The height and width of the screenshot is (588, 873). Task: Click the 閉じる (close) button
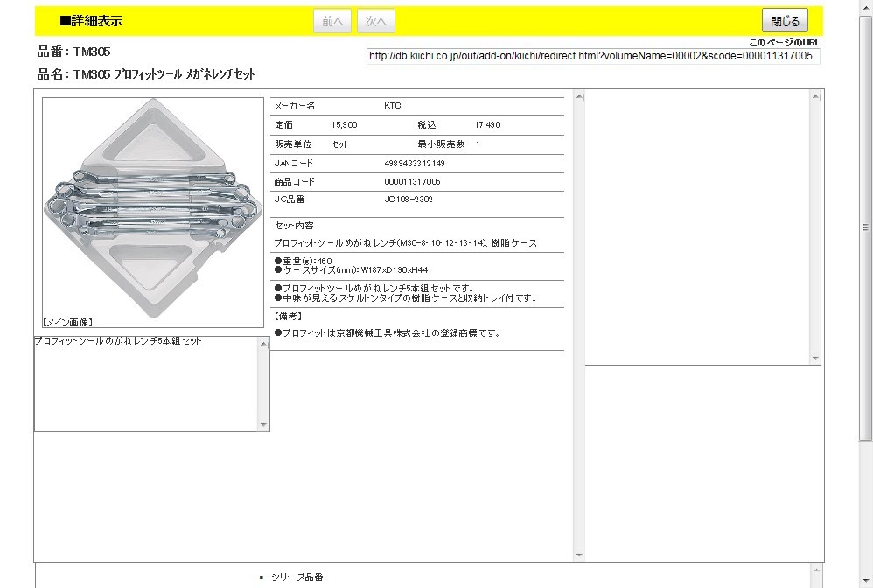pos(785,21)
